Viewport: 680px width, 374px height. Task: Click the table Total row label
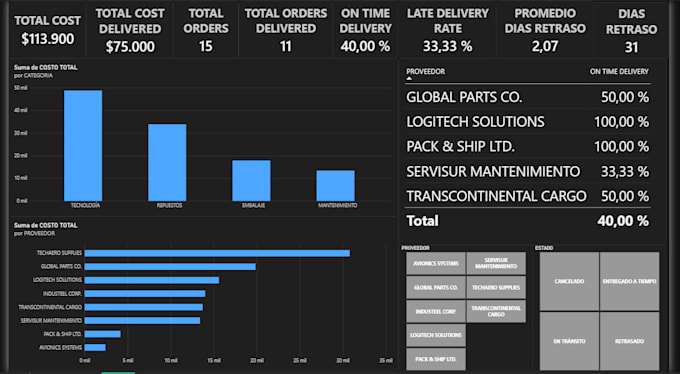422,221
